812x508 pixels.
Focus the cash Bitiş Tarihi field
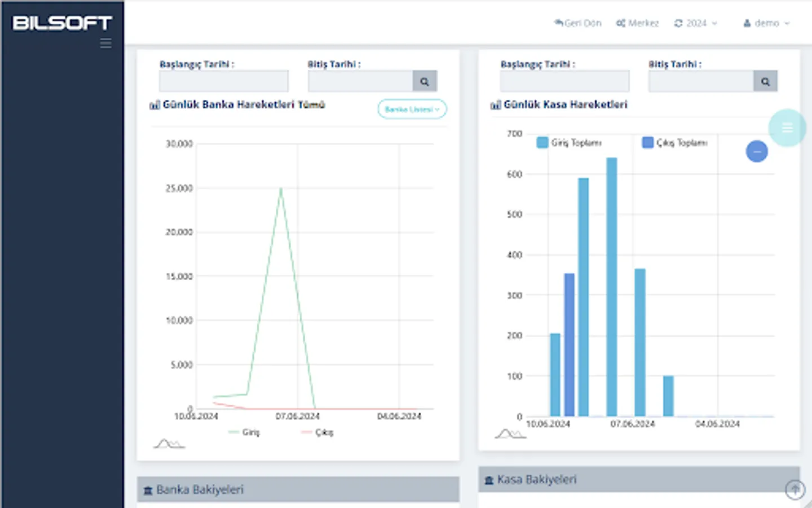tap(701, 81)
